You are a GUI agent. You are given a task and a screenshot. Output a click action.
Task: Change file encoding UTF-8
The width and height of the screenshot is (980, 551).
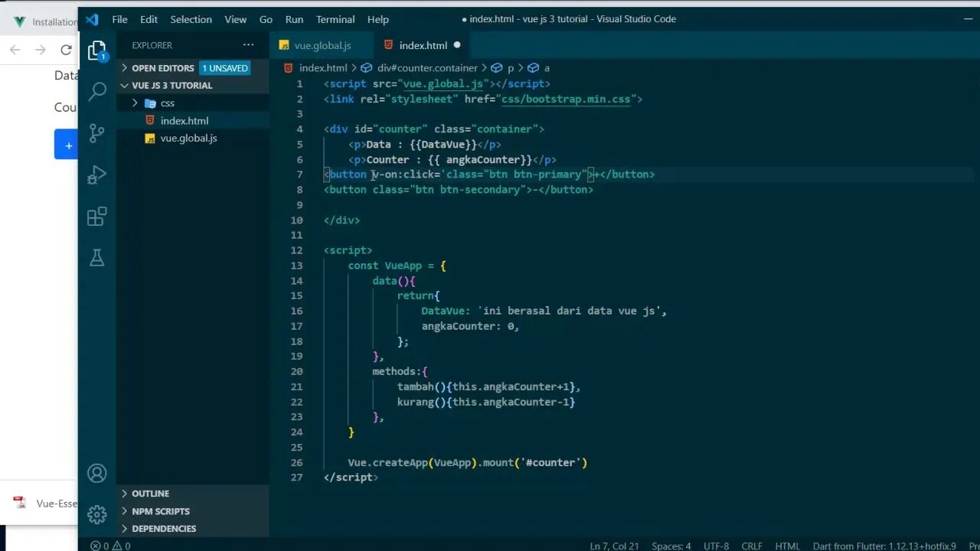tap(717, 546)
